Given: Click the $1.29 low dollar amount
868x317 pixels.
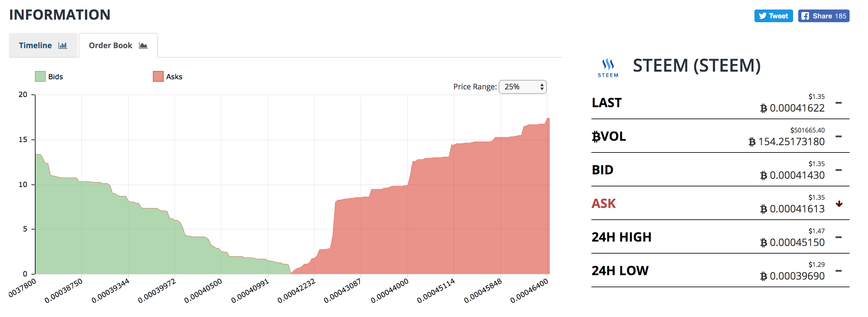Looking at the screenshot, I should click(816, 265).
